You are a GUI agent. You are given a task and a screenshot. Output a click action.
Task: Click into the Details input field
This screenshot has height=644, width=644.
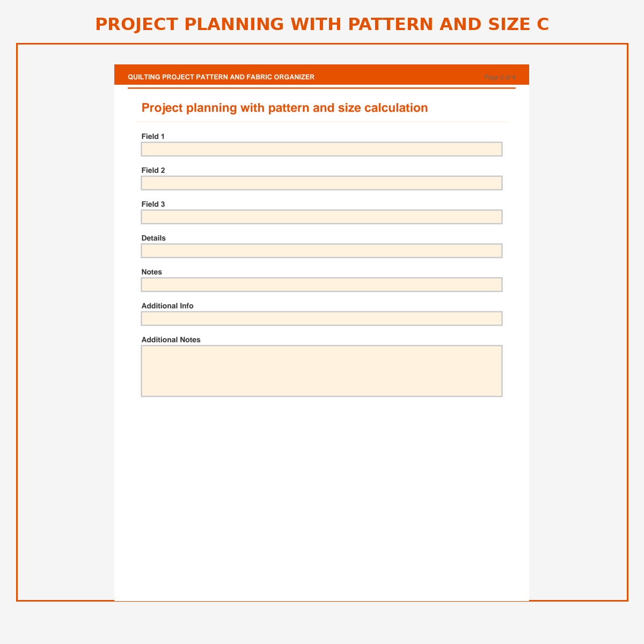click(x=321, y=251)
